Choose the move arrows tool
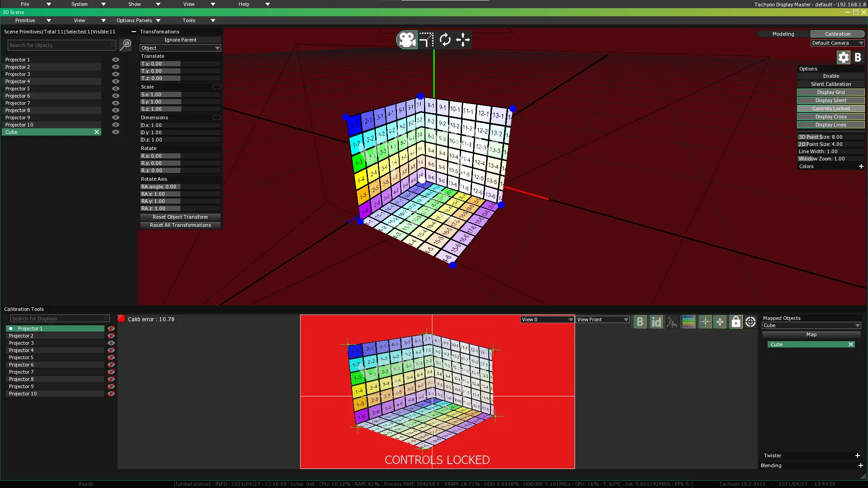The image size is (868, 488). pos(463,40)
